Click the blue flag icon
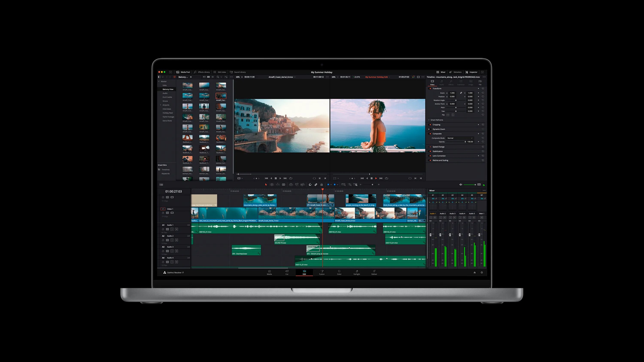 pyautogui.click(x=328, y=185)
